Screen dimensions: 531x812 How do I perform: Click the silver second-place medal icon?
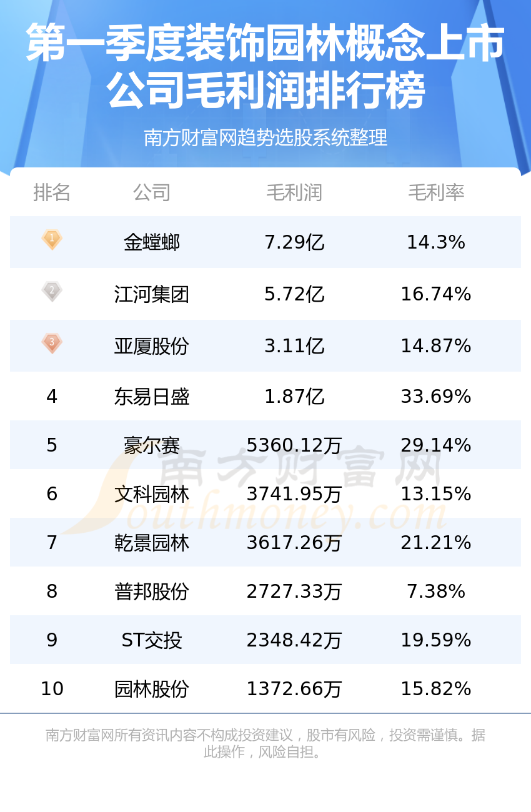[52, 291]
